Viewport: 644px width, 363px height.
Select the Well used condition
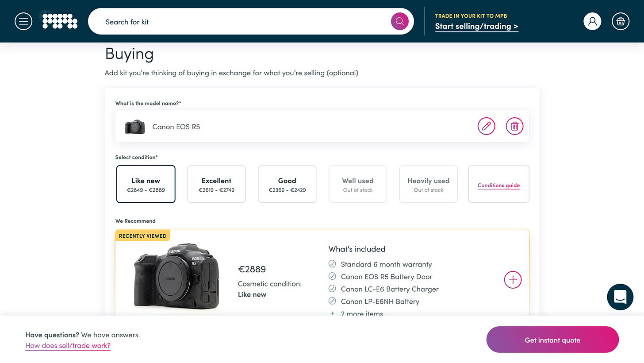point(358,184)
